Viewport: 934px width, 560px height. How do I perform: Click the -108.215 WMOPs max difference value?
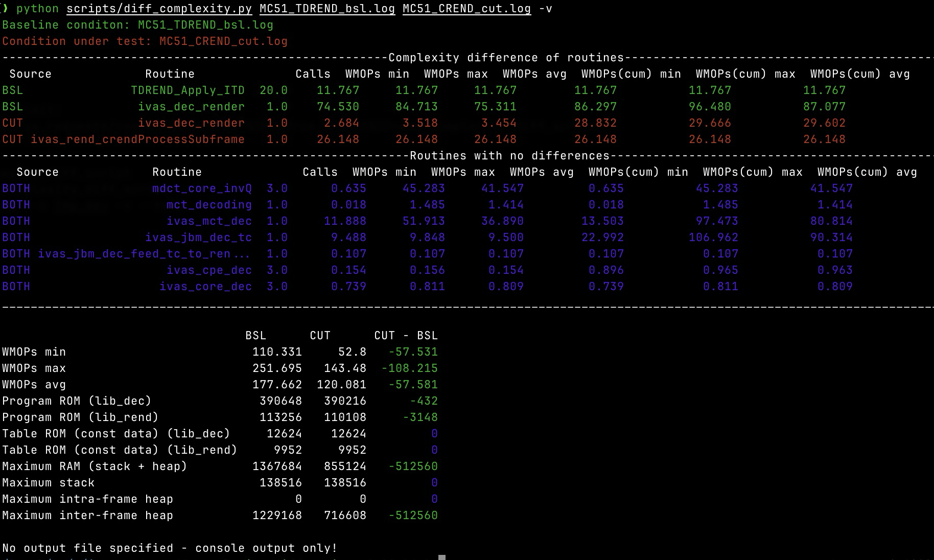[x=409, y=368]
